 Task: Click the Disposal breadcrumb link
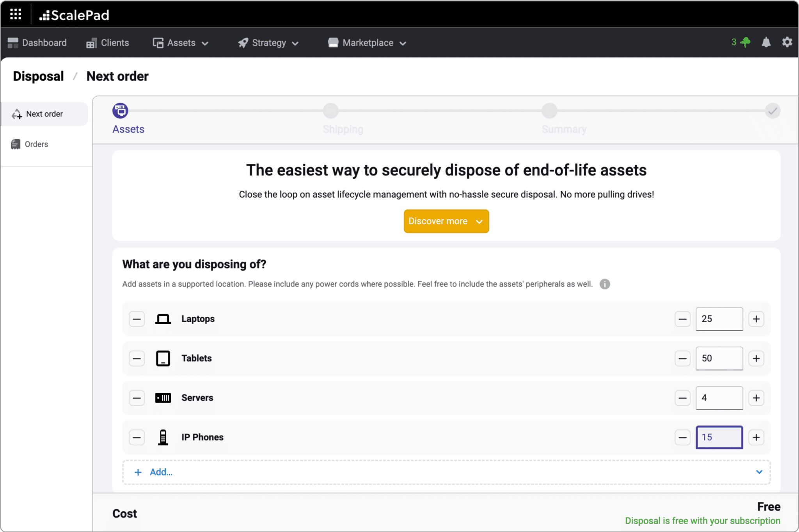tap(38, 76)
